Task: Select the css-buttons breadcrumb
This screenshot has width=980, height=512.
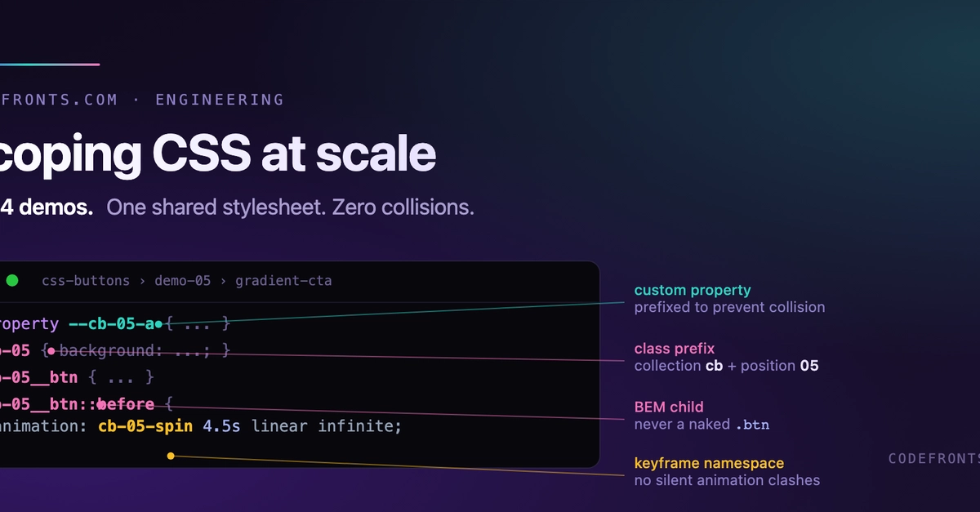Action: pyautogui.click(x=86, y=281)
